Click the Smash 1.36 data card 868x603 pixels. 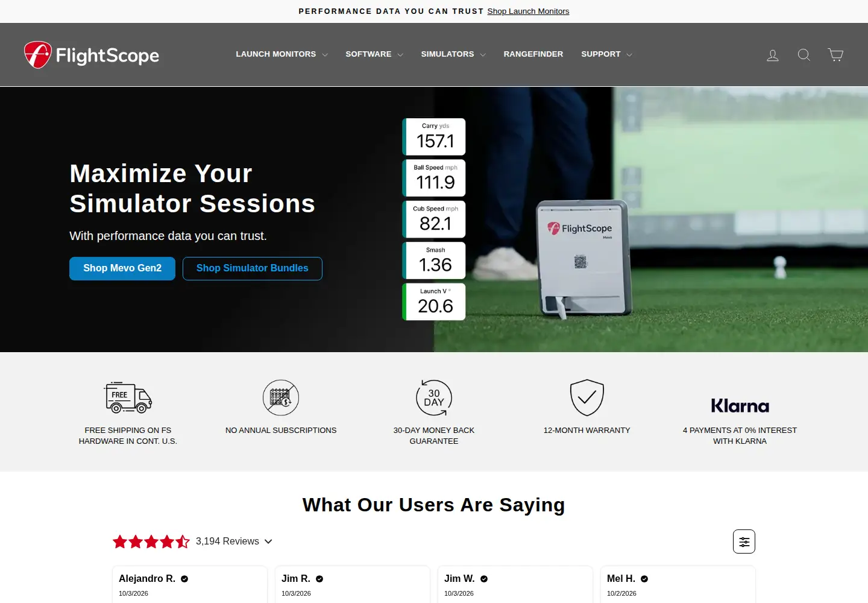[434, 260]
